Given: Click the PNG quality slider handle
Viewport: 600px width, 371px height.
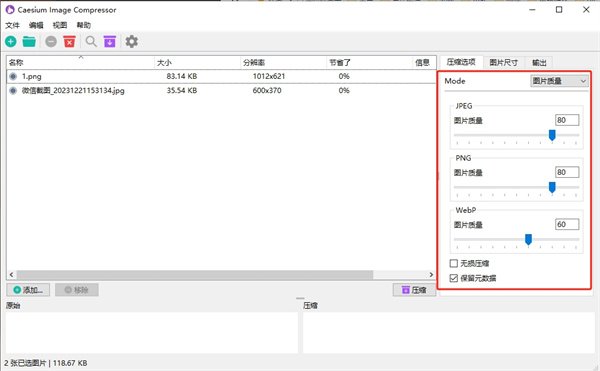Looking at the screenshot, I should pos(552,187).
